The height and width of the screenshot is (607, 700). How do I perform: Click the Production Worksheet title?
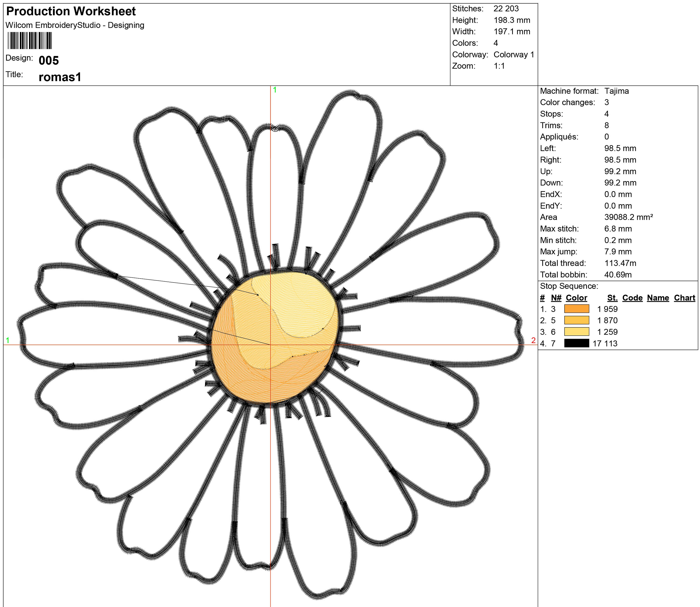click(x=71, y=11)
